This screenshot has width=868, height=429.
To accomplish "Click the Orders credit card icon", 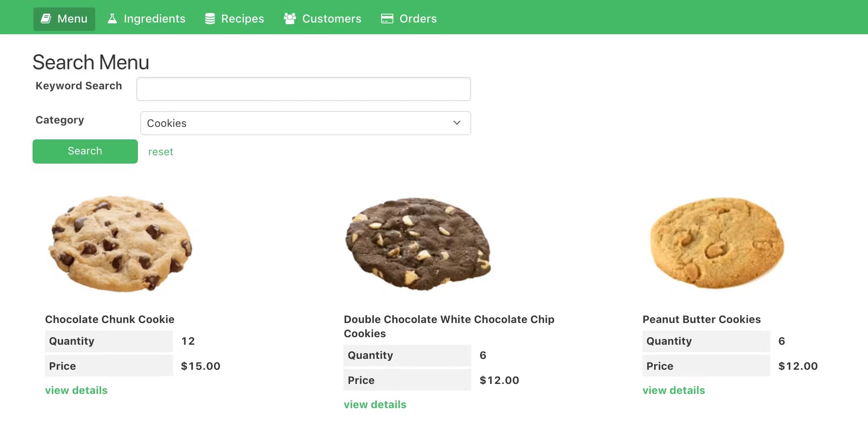I will pyautogui.click(x=387, y=19).
